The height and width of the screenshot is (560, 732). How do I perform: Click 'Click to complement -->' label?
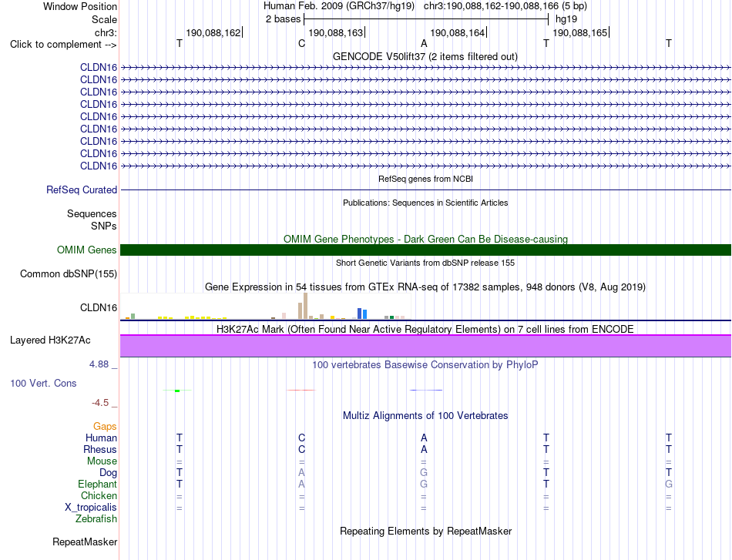click(x=63, y=45)
